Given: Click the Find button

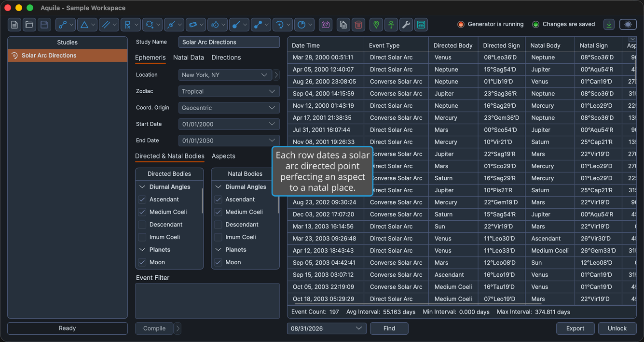Looking at the screenshot, I should (389, 328).
